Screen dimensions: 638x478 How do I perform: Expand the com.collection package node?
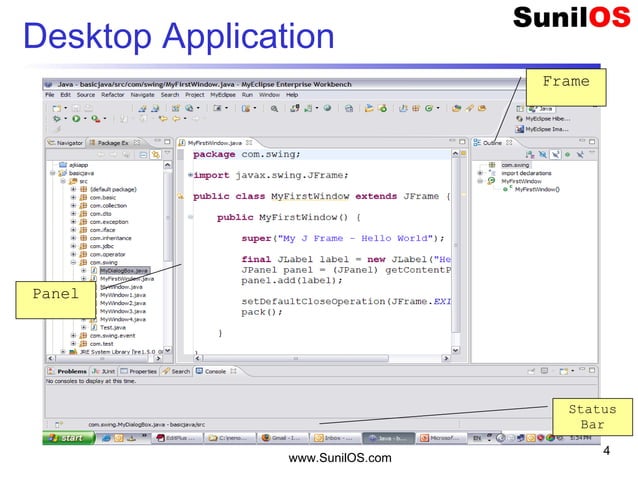click(73, 205)
